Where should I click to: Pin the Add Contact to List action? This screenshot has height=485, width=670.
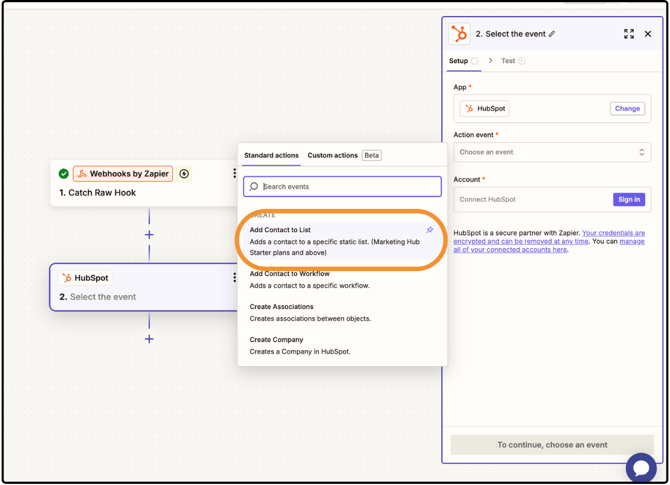click(x=430, y=230)
